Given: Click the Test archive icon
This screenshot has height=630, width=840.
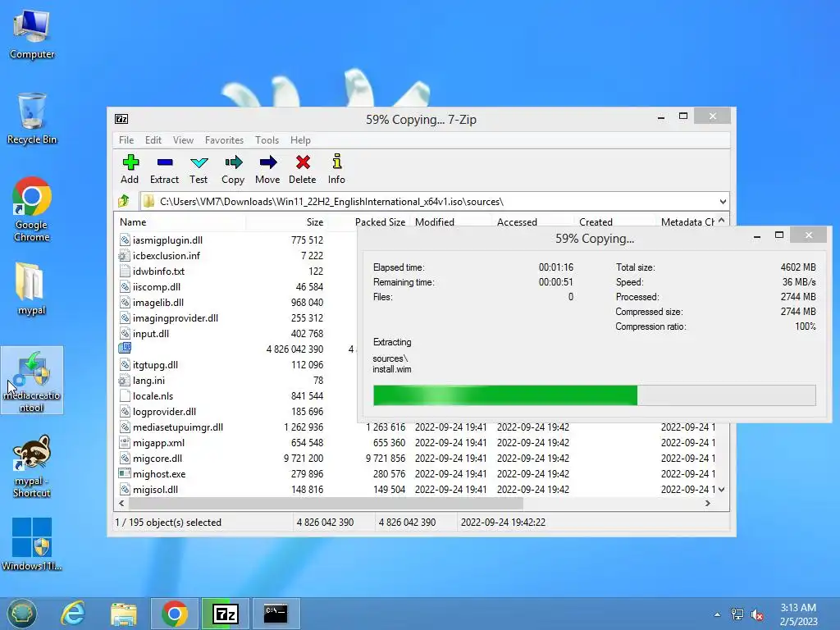Looking at the screenshot, I should (x=199, y=162).
